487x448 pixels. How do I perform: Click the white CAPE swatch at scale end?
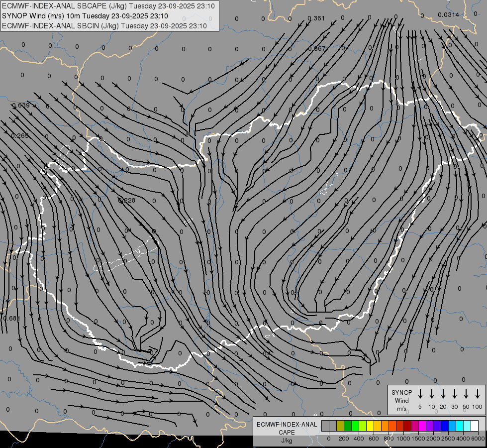(475, 426)
